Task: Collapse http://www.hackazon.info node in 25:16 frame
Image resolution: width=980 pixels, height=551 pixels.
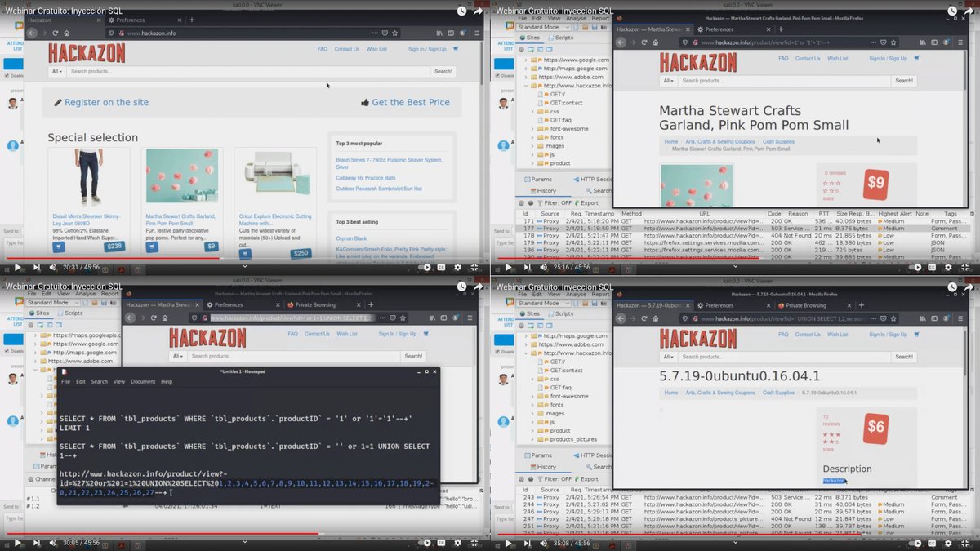Action: click(526, 86)
